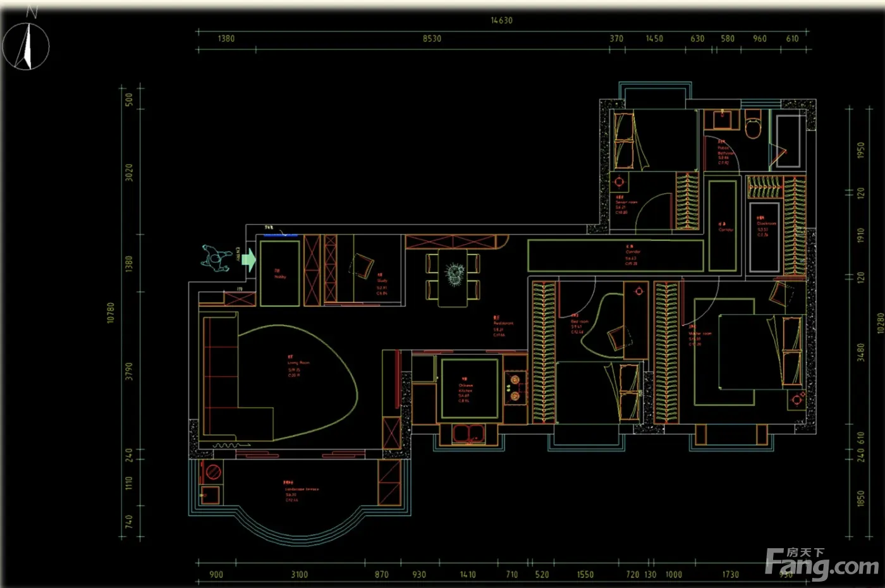Select the kitchen double sink symbol
The image size is (885, 588).
[x=468, y=433]
